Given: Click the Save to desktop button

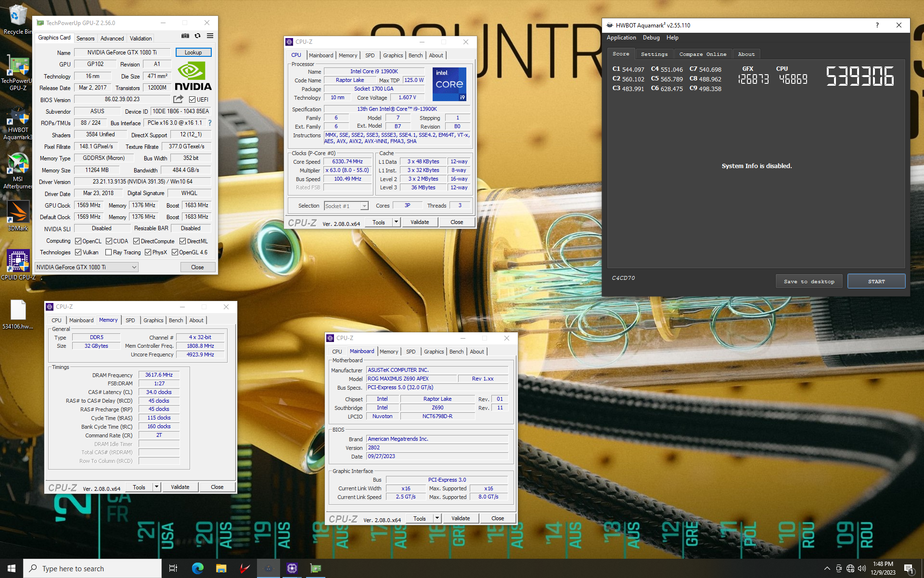Looking at the screenshot, I should 809,281.
